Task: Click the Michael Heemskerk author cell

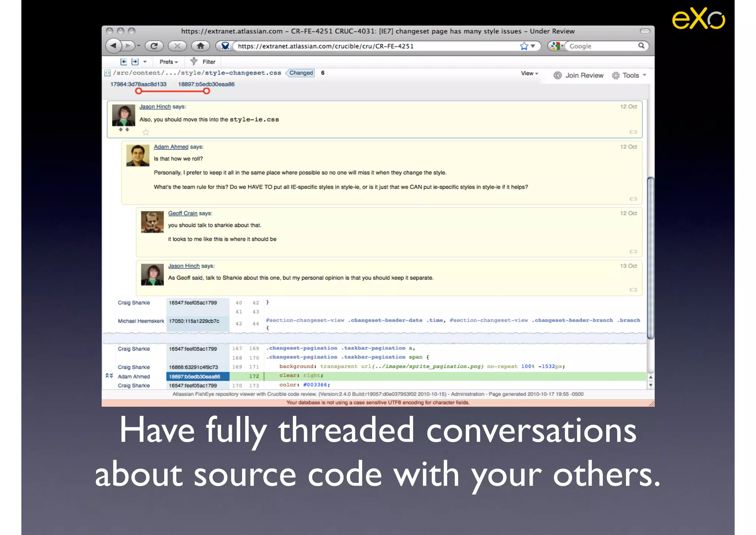Action: tap(141, 321)
